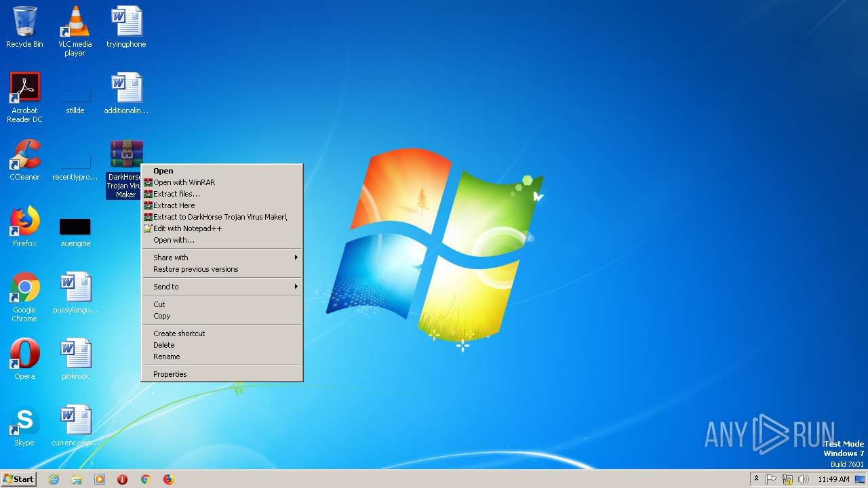Viewport: 868px width, 488px height.
Task: Open the pinkrock Word document
Action: click(x=75, y=359)
